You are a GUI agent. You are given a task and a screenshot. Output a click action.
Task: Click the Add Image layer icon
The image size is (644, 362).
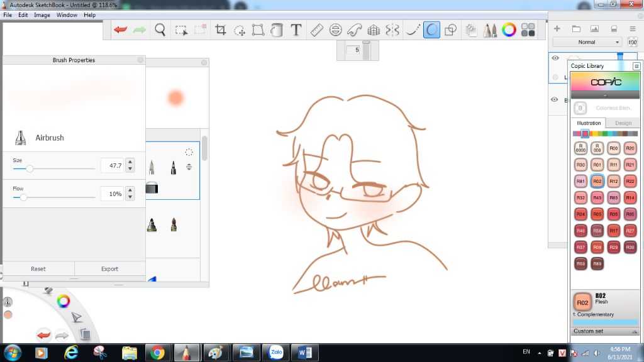[594, 29]
